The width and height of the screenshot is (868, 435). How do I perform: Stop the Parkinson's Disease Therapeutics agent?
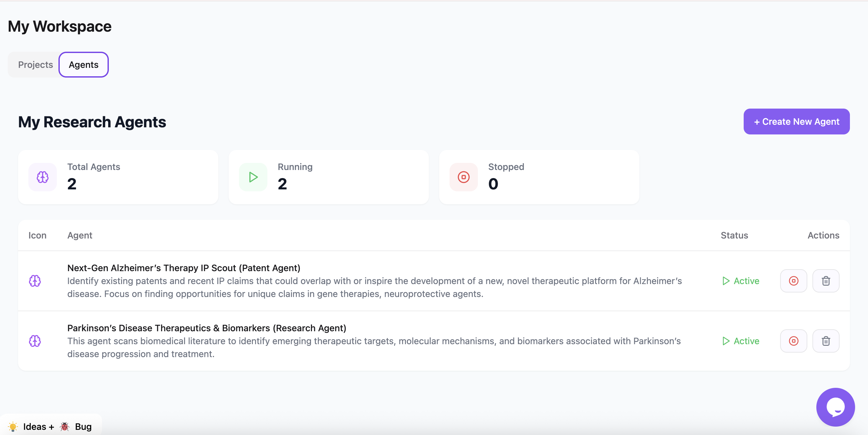(793, 341)
